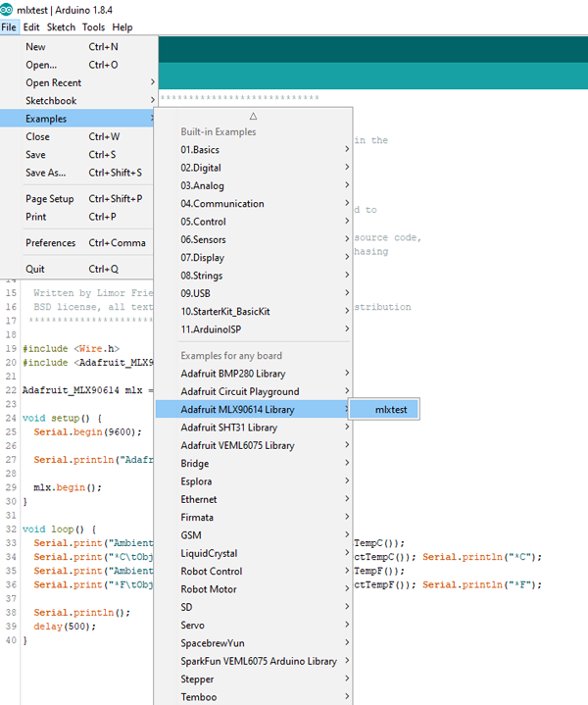Open 08.Strings examples submenu
Viewport: 588px width, 705px height.
tap(254, 276)
